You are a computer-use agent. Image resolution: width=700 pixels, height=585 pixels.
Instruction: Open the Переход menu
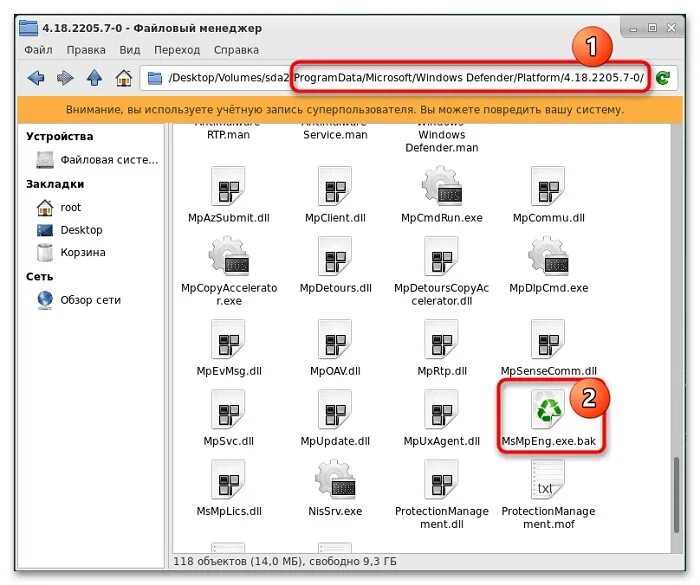click(x=177, y=50)
